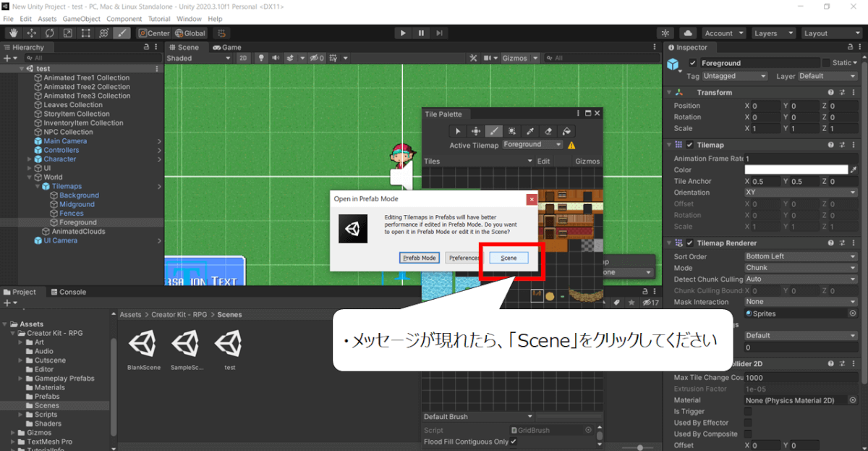Choose the Eraser tool in Tile Palette
868x451 pixels.
[548, 131]
